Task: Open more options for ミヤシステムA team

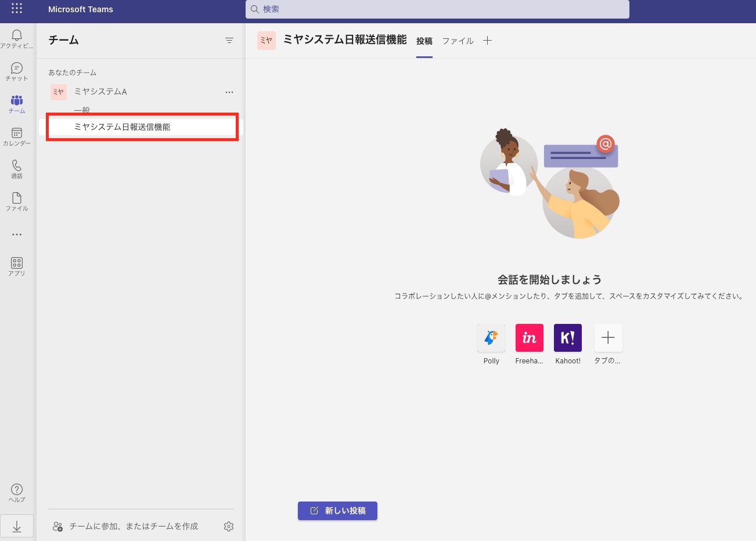Action: pos(229,92)
